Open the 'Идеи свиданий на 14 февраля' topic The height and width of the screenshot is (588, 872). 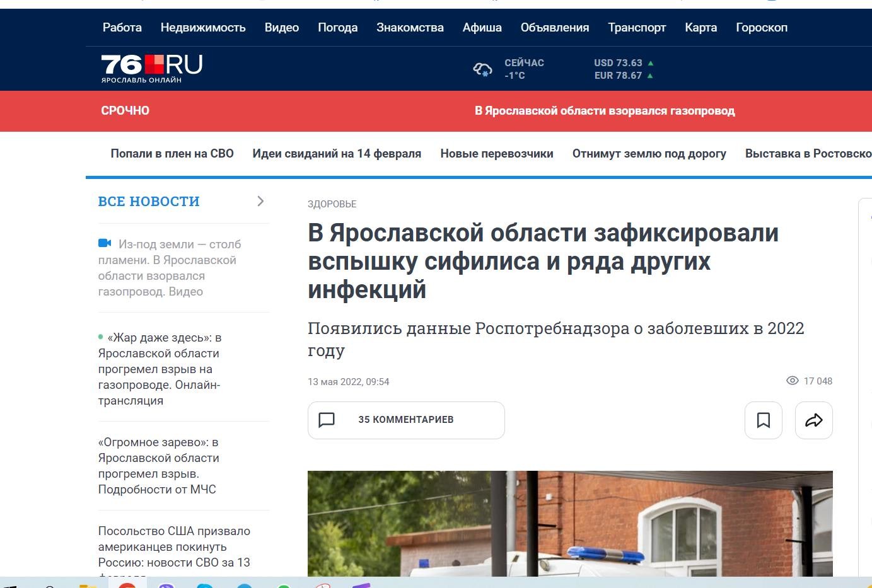pos(337,154)
